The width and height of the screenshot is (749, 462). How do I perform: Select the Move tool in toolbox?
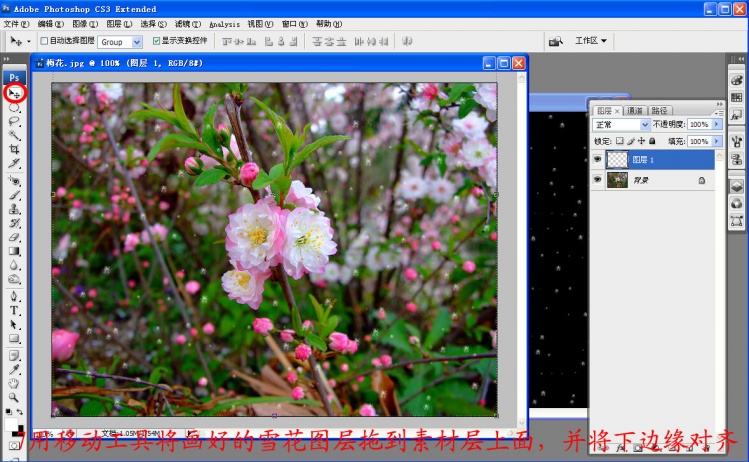tap(15, 93)
